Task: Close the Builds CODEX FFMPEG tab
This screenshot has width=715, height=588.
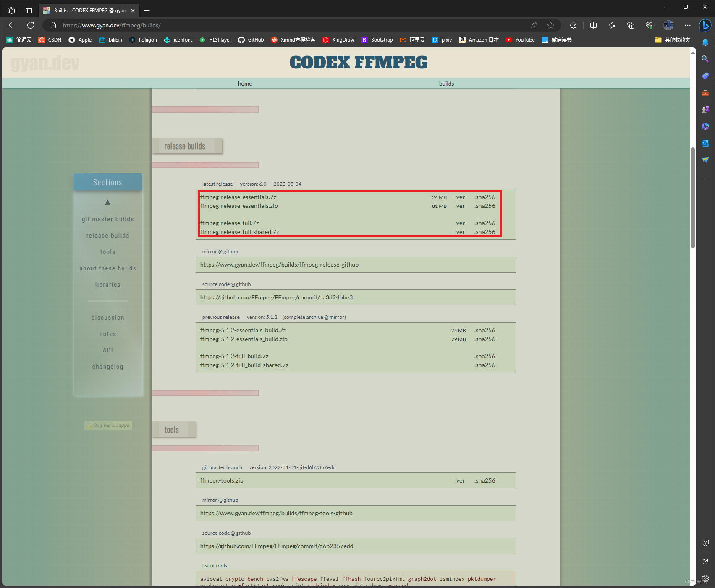Action: point(133,10)
